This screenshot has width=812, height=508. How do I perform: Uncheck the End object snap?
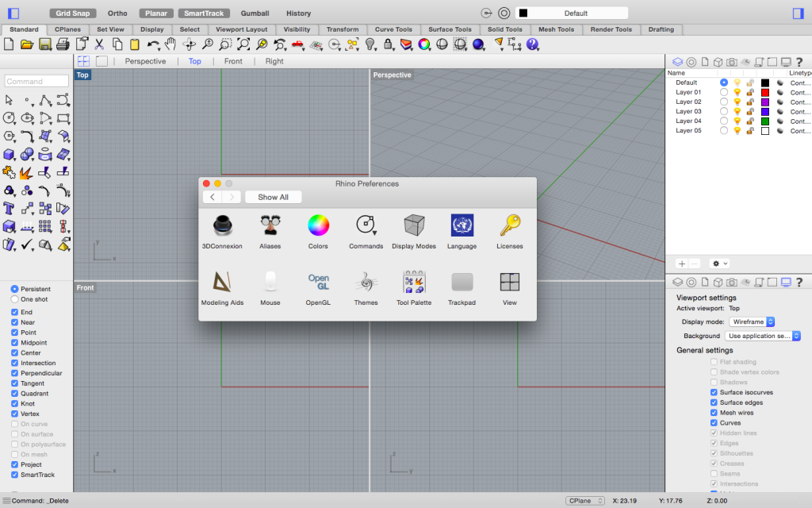tap(14, 312)
